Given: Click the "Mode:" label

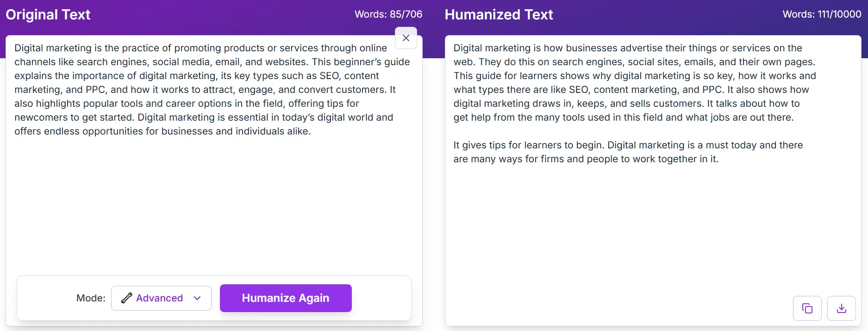Looking at the screenshot, I should tap(91, 298).
